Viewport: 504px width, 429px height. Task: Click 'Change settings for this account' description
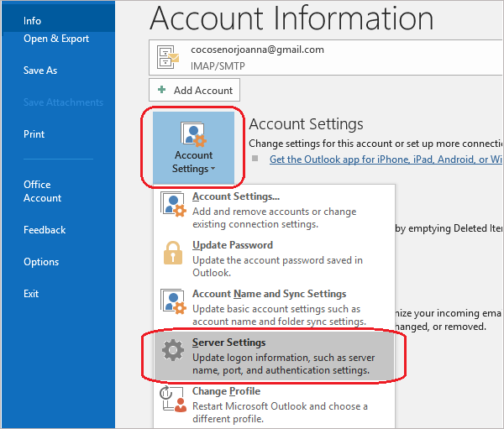point(375,144)
